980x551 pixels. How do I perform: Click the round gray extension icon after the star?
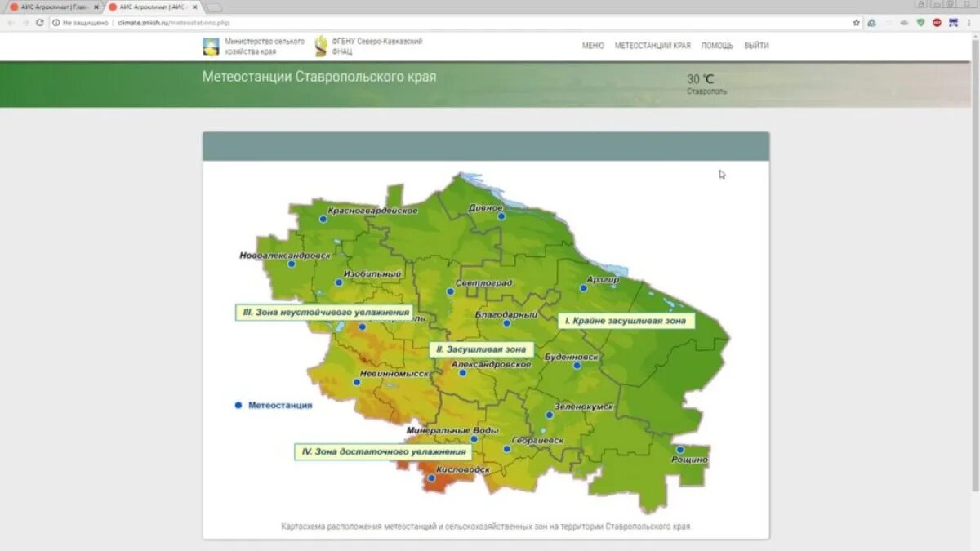coord(872,23)
